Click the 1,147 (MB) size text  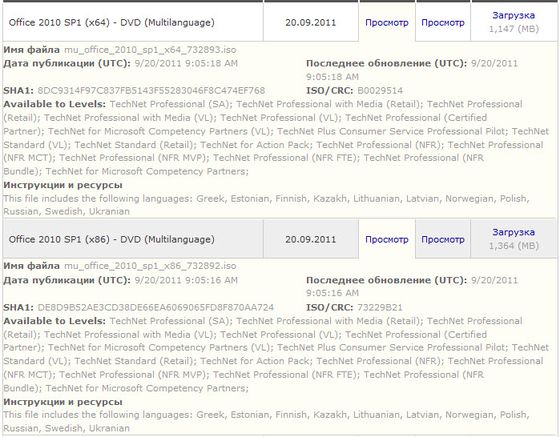click(514, 29)
